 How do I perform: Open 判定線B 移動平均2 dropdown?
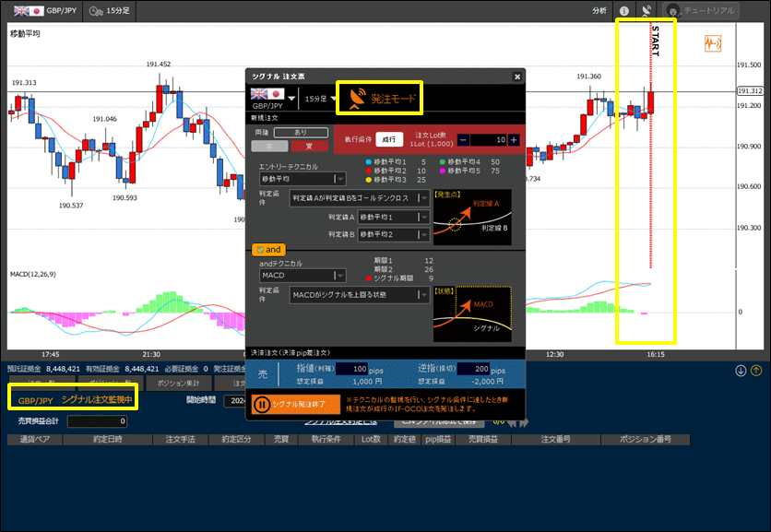(x=394, y=235)
